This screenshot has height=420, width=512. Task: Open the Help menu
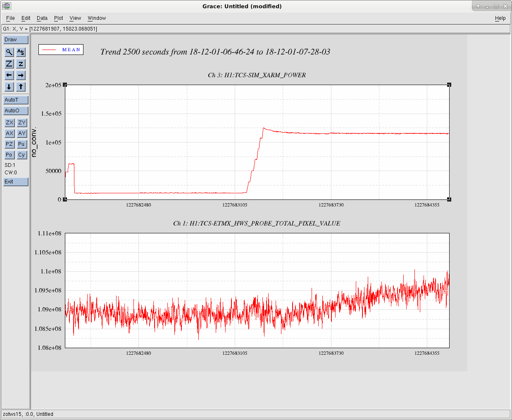500,18
